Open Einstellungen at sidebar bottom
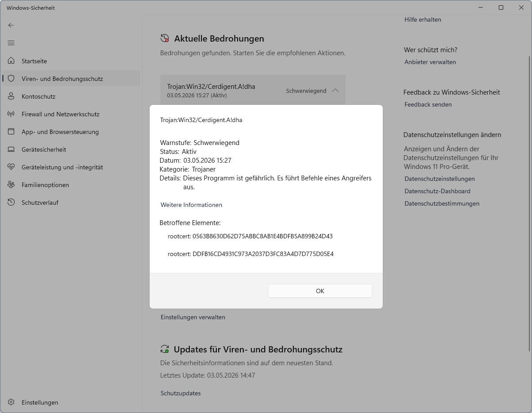 71,402
